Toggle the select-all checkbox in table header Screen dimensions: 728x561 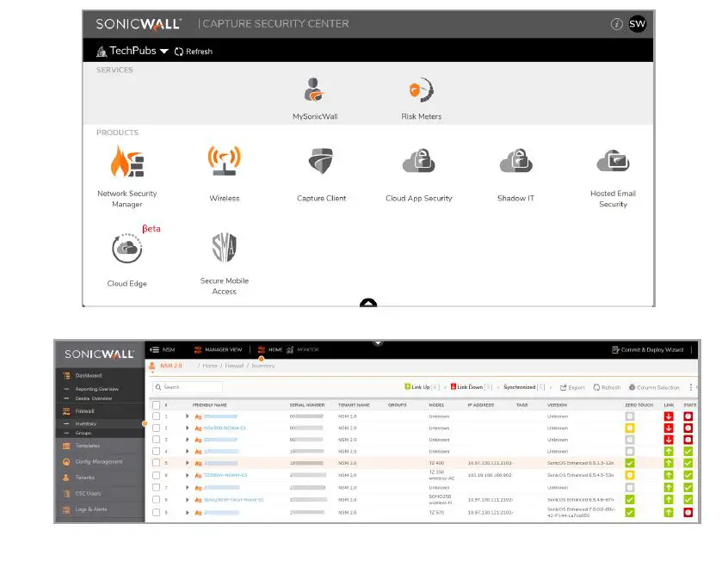coord(156,405)
